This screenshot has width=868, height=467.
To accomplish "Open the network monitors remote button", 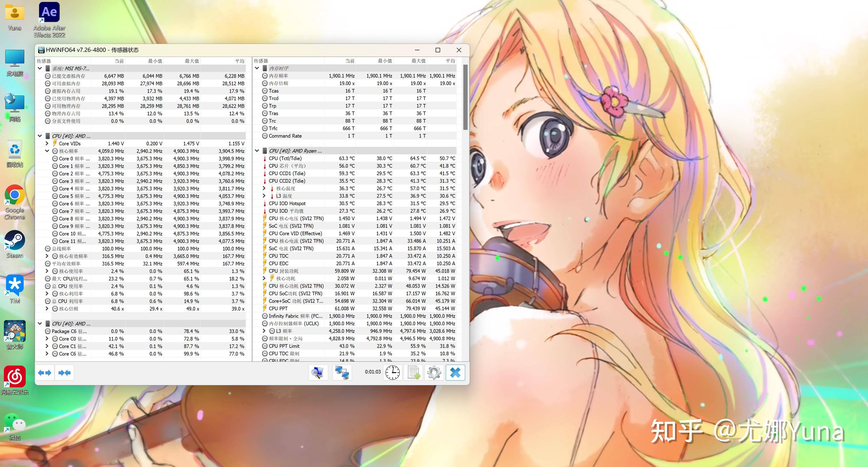I will (342, 373).
